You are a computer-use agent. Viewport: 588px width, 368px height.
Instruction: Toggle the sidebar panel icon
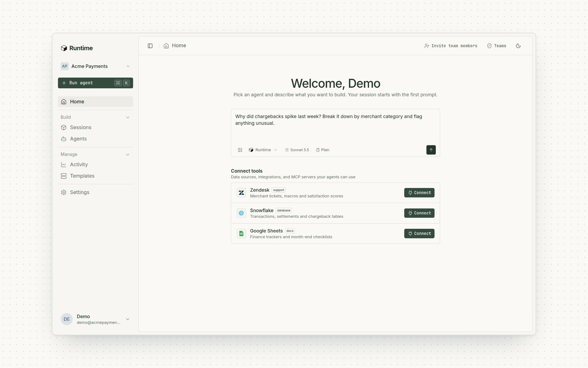(150, 46)
